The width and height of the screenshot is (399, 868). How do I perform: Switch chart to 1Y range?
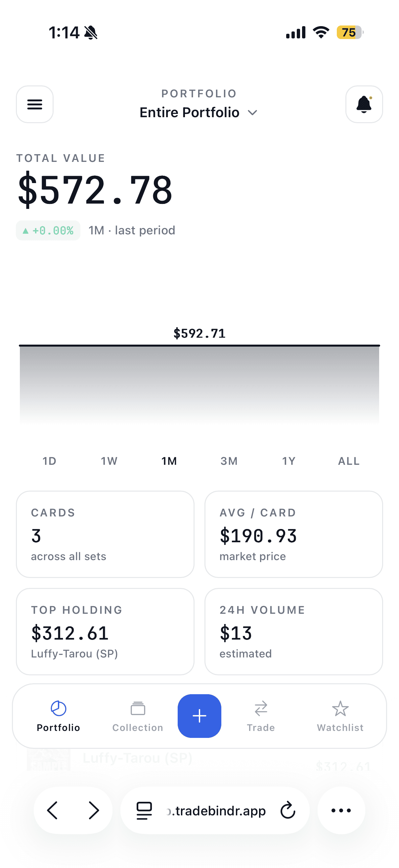tap(289, 461)
